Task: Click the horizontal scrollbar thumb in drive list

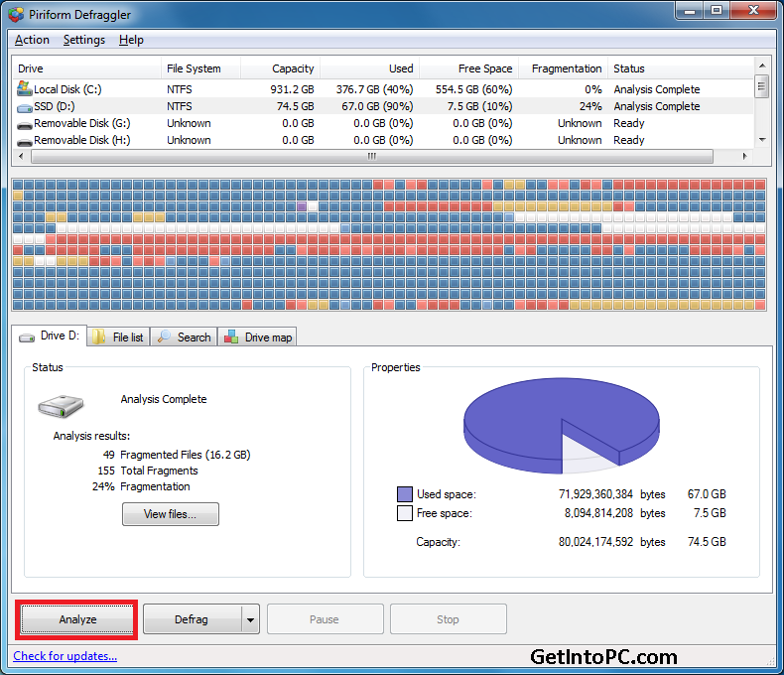Action: click(x=372, y=156)
